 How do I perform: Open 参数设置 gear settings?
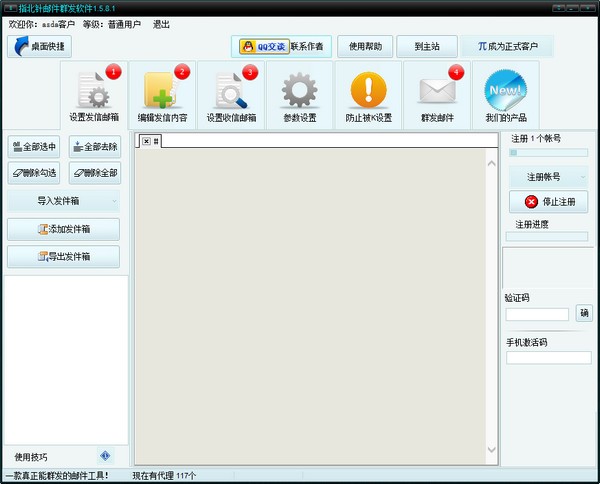[x=299, y=96]
